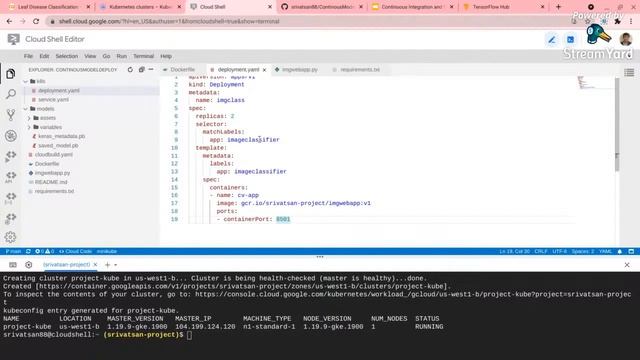Open the outline panel icon at editor right

(x=629, y=73)
